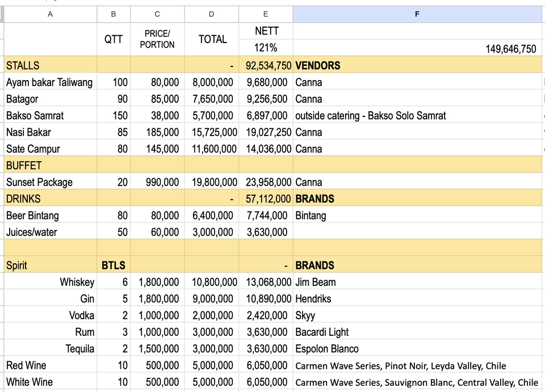This screenshot has width=545, height=392.
Task: Select the Juices/water cell
Action: [x=50, y=231]
